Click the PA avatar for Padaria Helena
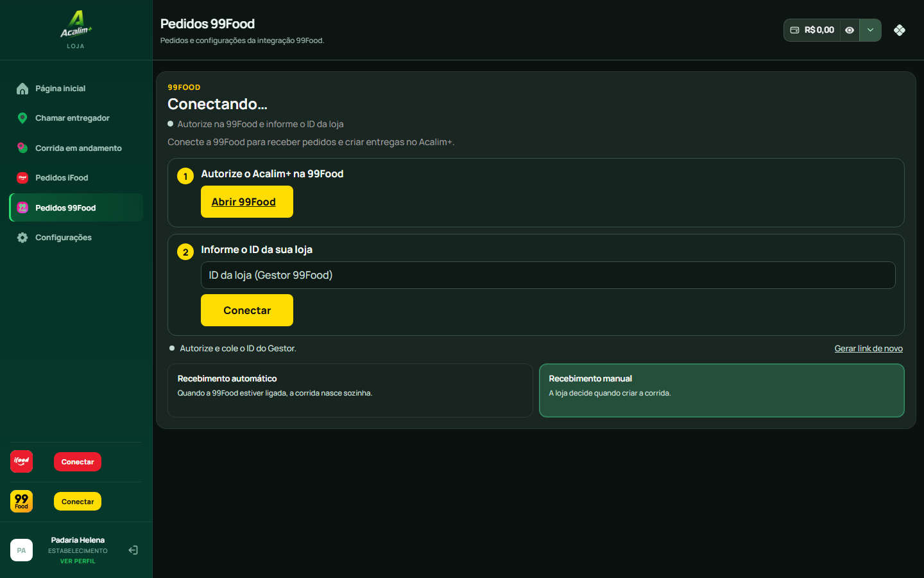 (22, 550)
